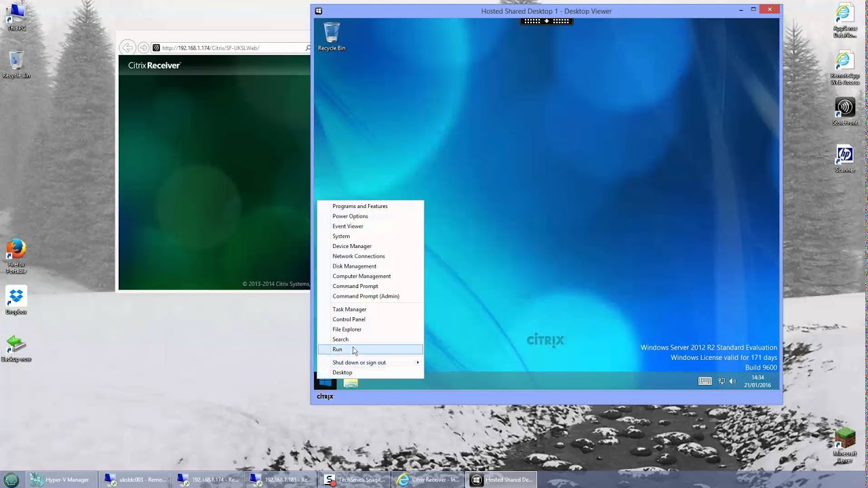Open Task Manager from the menu
The image size is (868, 488).
tap(370, 309)
